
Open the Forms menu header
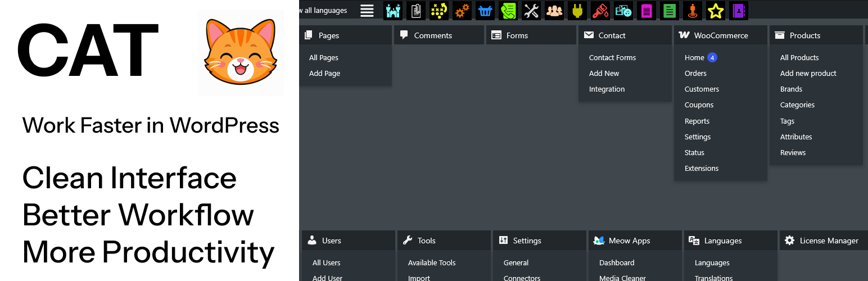(x=532, y=35)
